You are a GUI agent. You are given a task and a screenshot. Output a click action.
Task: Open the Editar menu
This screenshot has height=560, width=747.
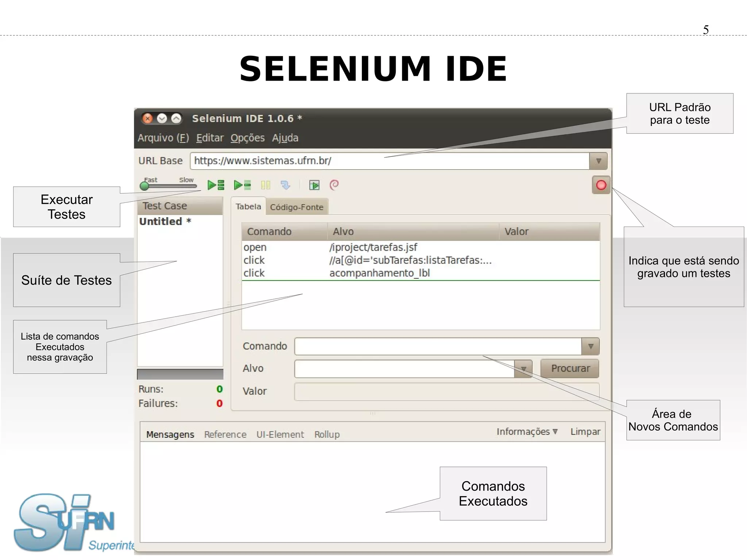[x=210, y=138]
